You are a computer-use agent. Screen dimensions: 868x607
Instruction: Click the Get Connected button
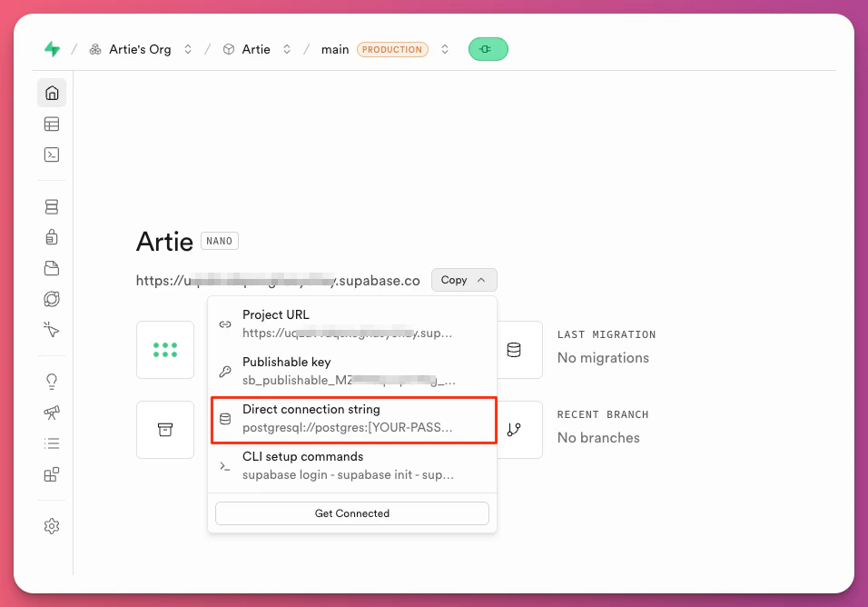(x=352, y=513)
